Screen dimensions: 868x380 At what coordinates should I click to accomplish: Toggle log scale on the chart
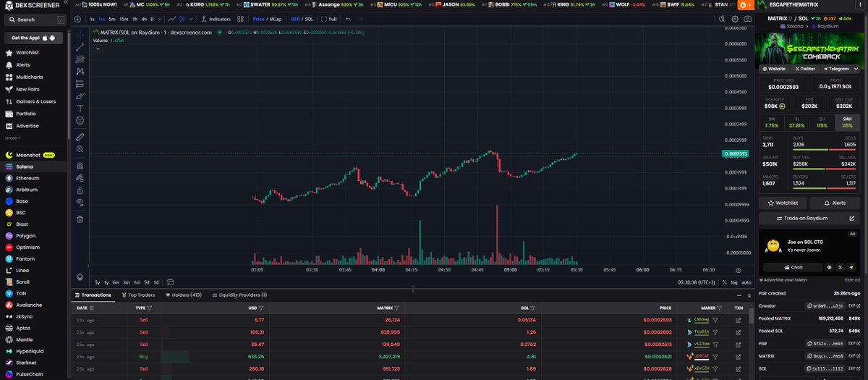[x=735, y=282]
